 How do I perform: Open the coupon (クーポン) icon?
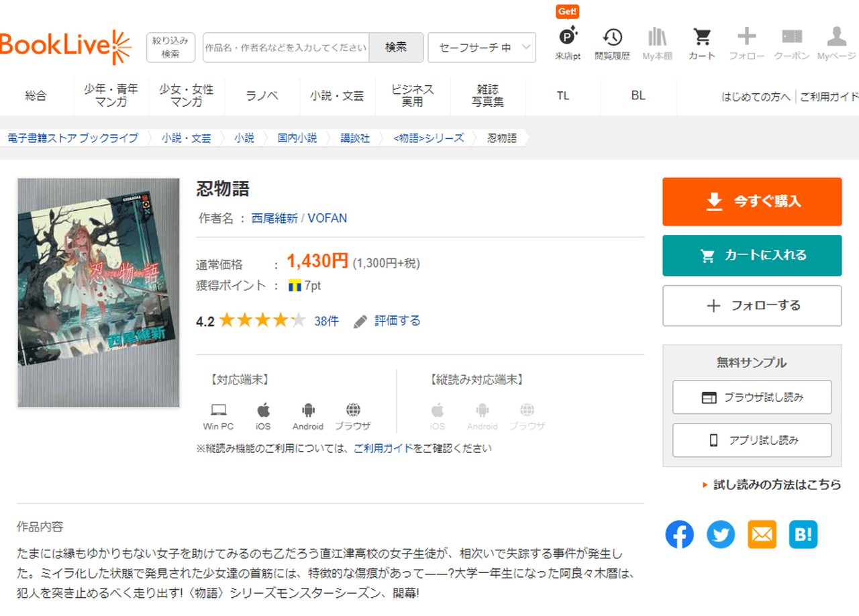(792, 43)
